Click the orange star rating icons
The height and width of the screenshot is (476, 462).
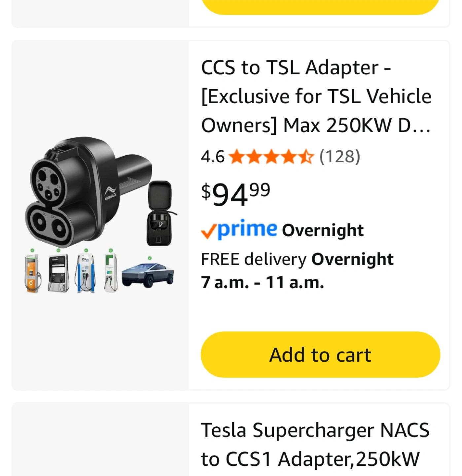coord(271,157)
